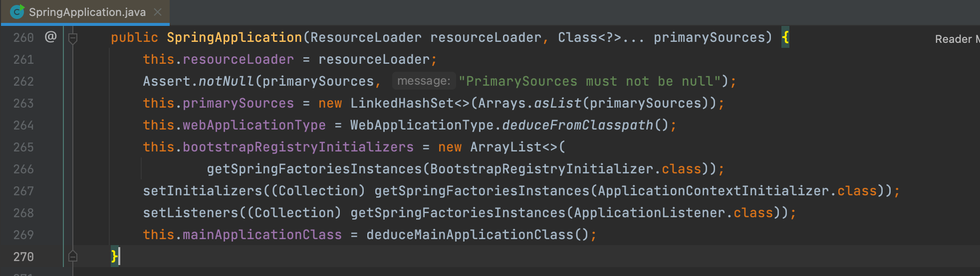Click the BootstrapRegistryInitializer class reference
Image resolution: width=980 pixels, height=276 pixels.
tap(541, 169)
